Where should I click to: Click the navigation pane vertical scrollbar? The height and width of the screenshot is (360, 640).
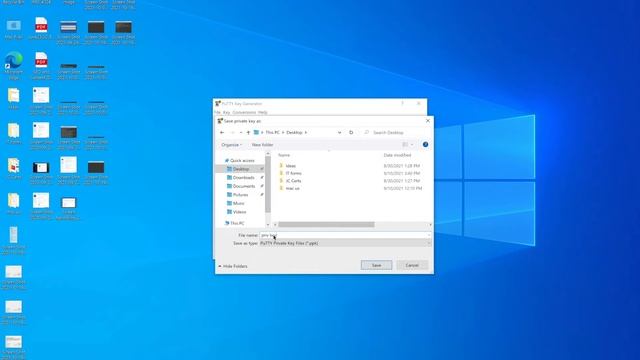(x=268, y=184)
